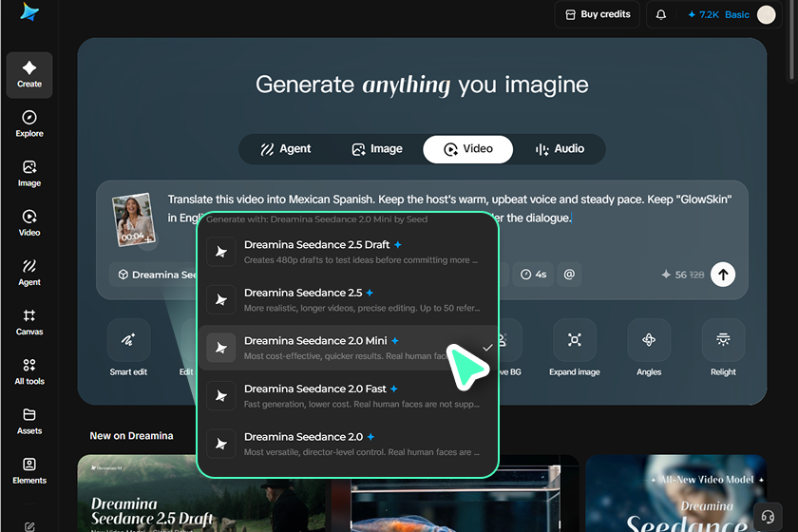Image resolution: width=798 pixels, height=532 pixels.
Task: Click into the translation prompt text field
Action: pos(449,209)
